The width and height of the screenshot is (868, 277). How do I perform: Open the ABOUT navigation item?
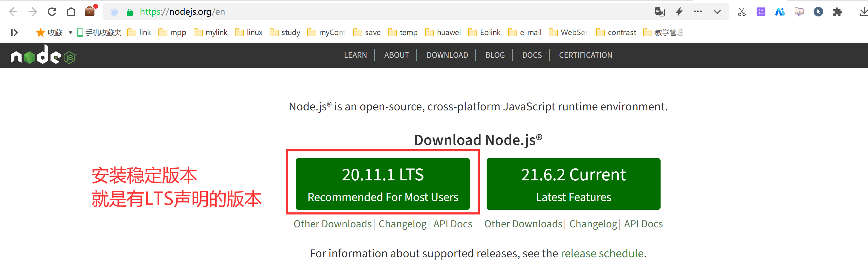click(x=397, y=55)
